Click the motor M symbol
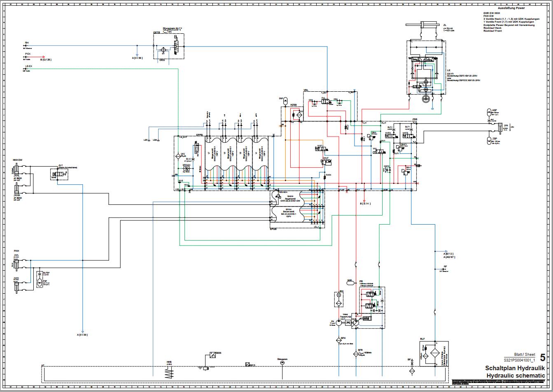The image size is (553, 392). point(348,323)
